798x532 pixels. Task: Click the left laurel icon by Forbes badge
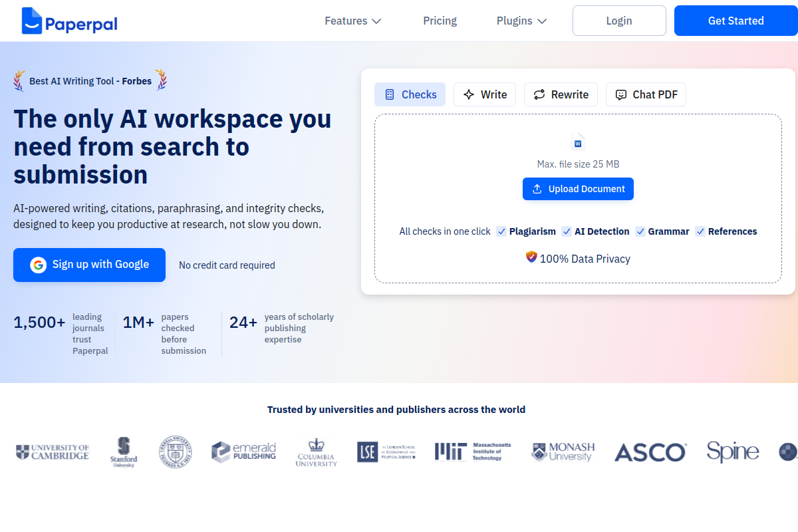coord(19,80)
